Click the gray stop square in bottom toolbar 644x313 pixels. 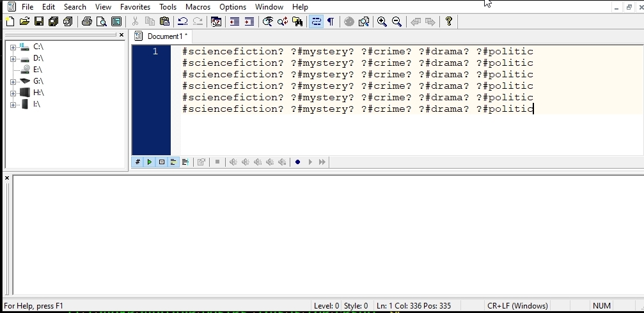point(217,162)
